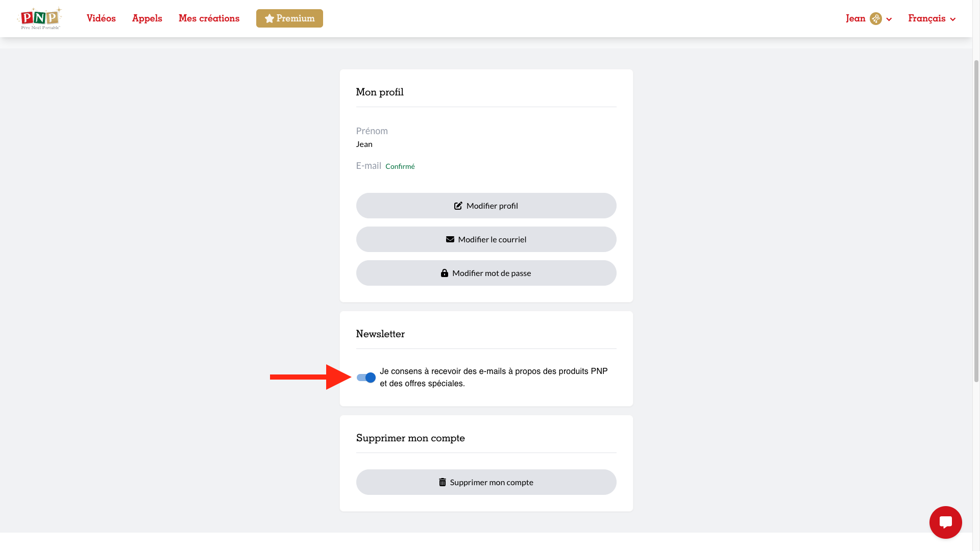
Task: Click the Supprimer mon compte button
Action: tap(486, 482)
